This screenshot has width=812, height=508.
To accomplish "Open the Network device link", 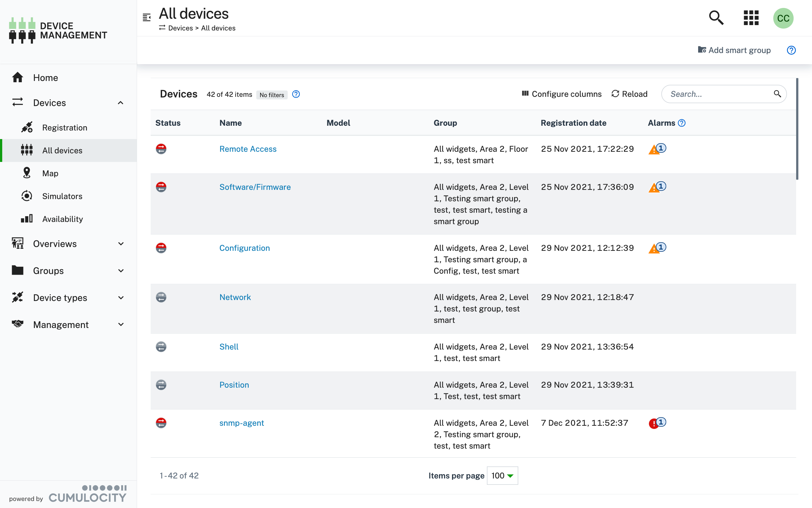I will point(235,297).
